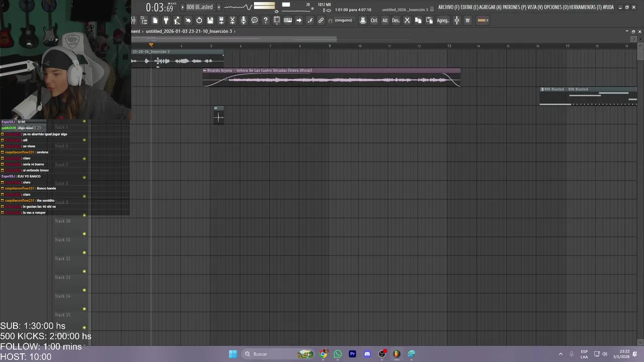Add new pattern with plus button
The width and height of the screenshot is (644, 362).
click(x=218, y=7)
